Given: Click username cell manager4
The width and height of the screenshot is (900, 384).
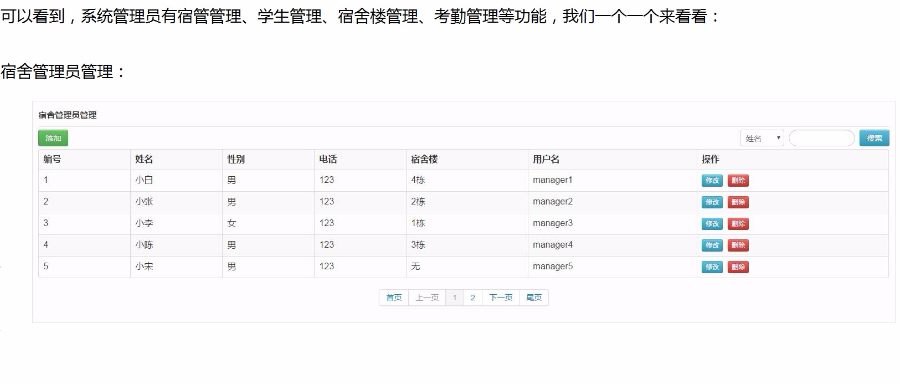Looking at the screenshot, I should 553,245.
